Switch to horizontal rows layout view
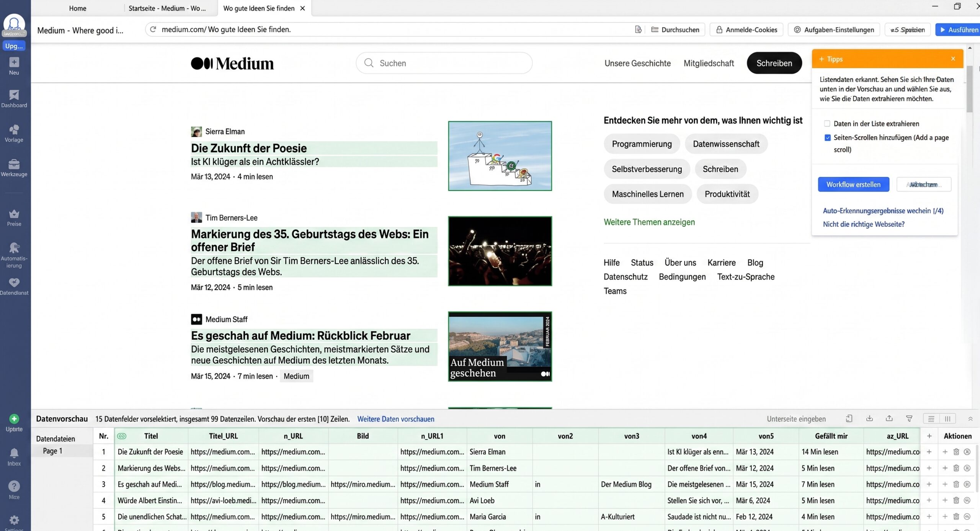The height and width of the screenshot is (531, 980). click(931, 419)
